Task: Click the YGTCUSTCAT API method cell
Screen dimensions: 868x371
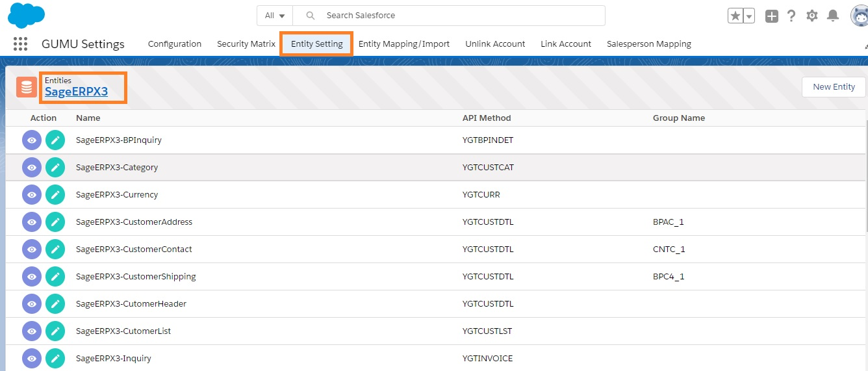Action: (x=488, y=167)
